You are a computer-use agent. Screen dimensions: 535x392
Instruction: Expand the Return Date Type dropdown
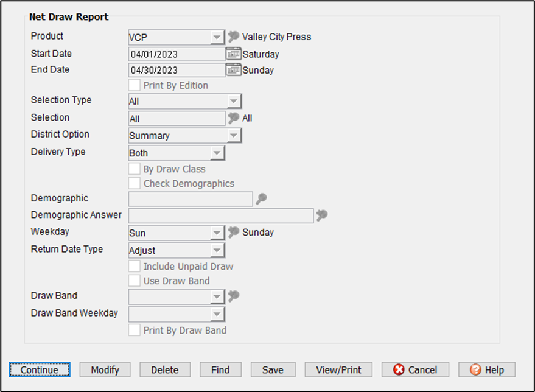pyautogui.click(x=217, y=250)
